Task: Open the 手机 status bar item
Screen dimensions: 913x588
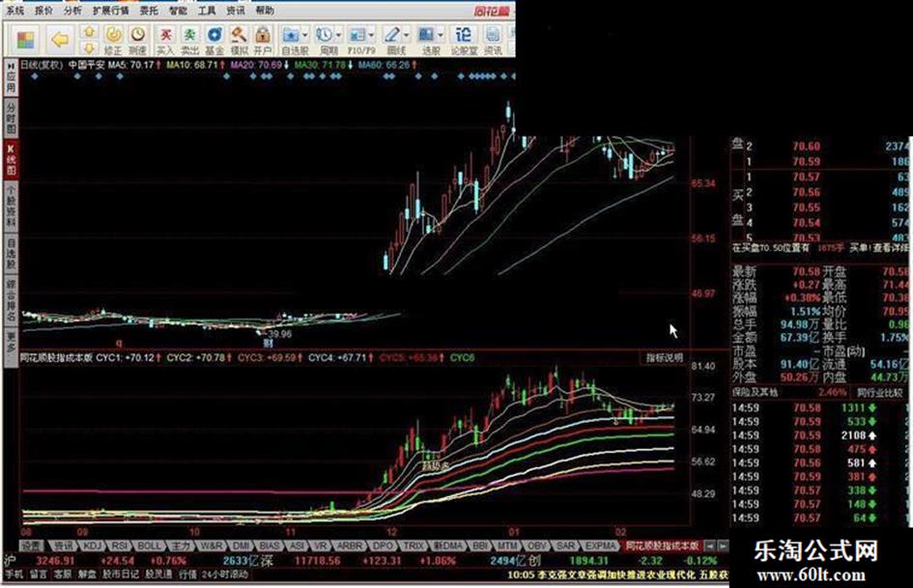Action: (14, 574)
